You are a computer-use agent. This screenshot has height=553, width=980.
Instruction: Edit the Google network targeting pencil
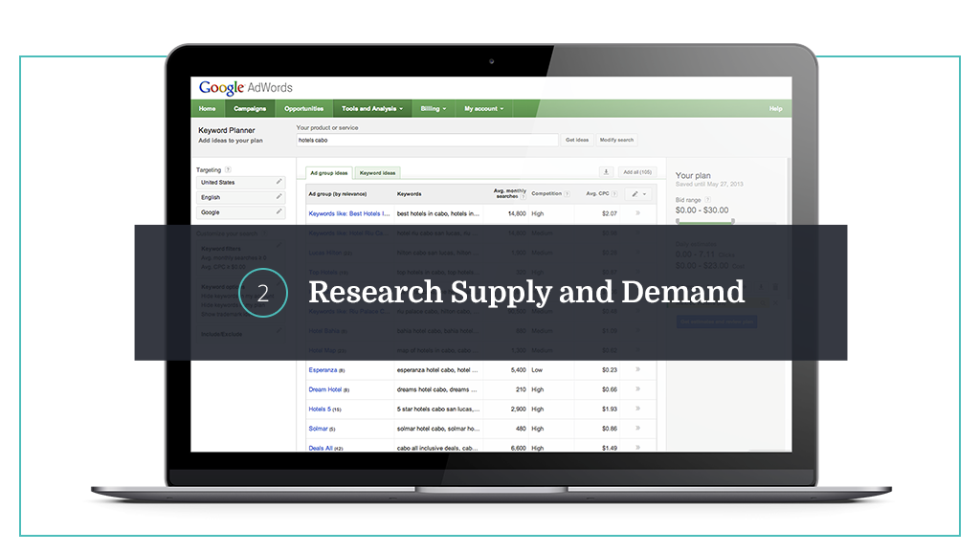pos(278,211)
